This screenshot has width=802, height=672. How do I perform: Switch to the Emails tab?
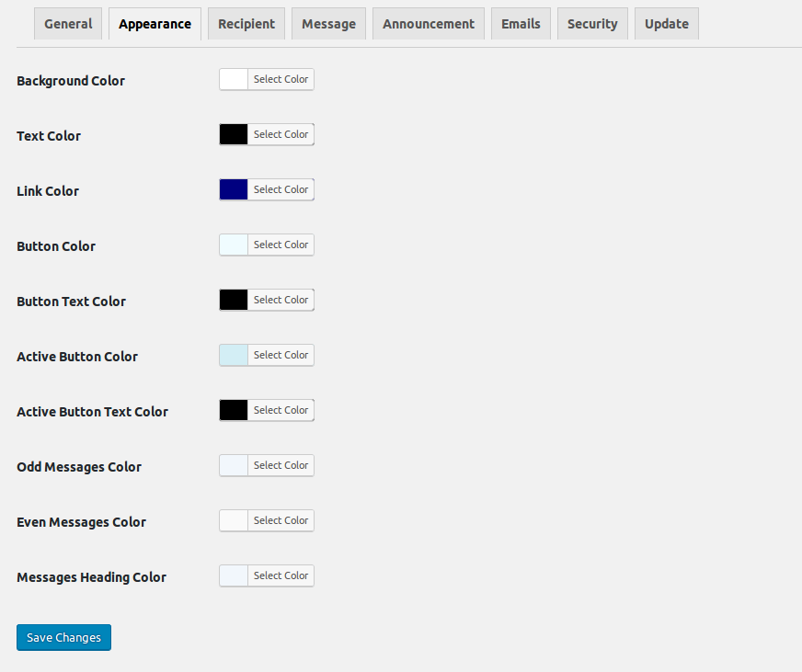point(521,24)
